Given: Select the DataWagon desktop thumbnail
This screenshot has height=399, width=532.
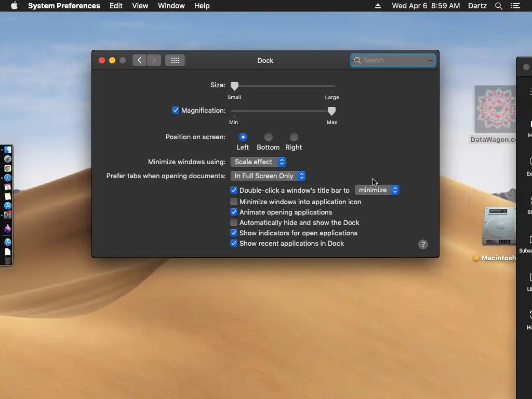Looking at the screenshot, I should coord(495,109).
